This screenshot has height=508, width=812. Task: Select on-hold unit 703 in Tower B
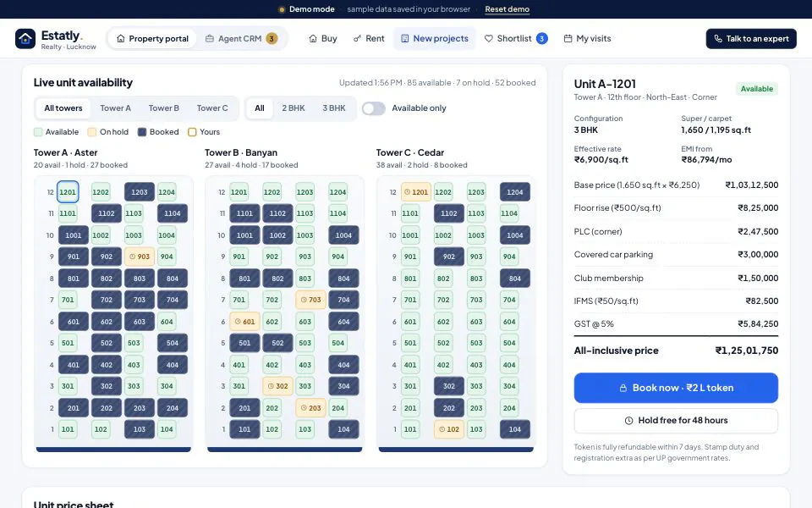(x=310, y=300)
